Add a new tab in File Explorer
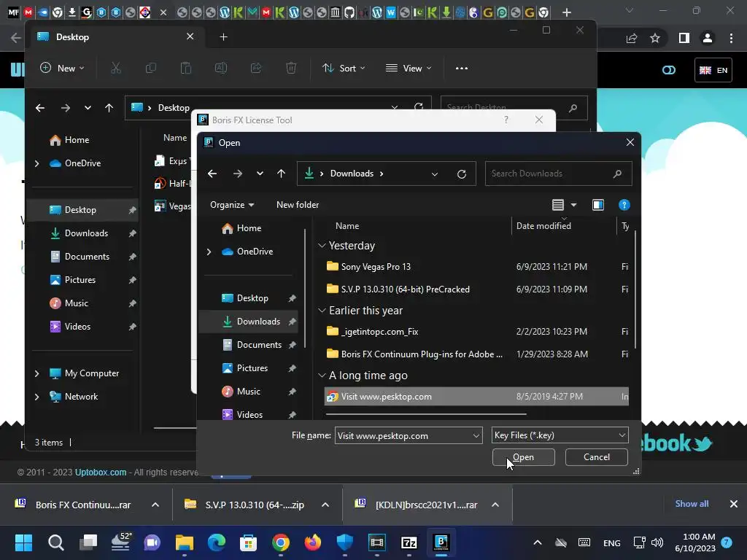 pyautogui.click(x=223, y=37)
